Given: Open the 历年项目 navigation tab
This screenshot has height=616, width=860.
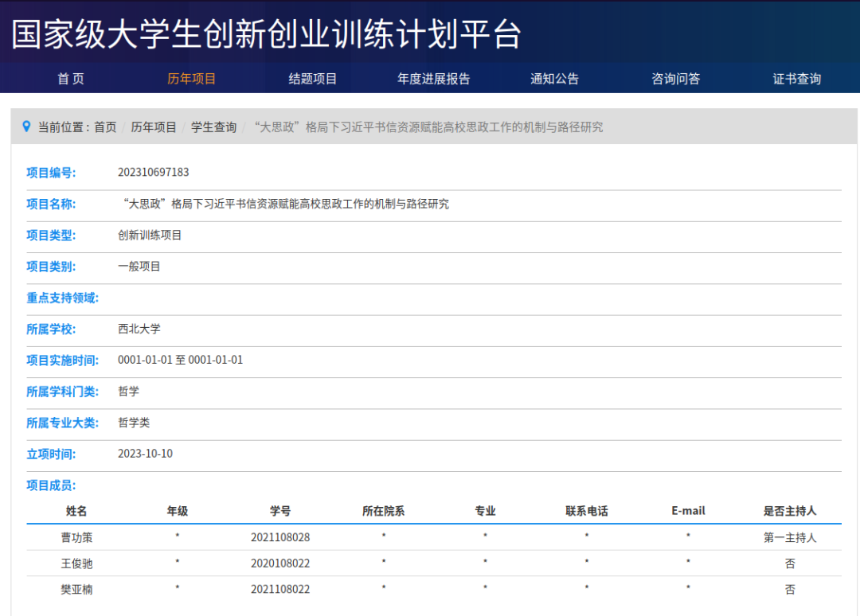Looking at the screenshot, I should 191,79.
